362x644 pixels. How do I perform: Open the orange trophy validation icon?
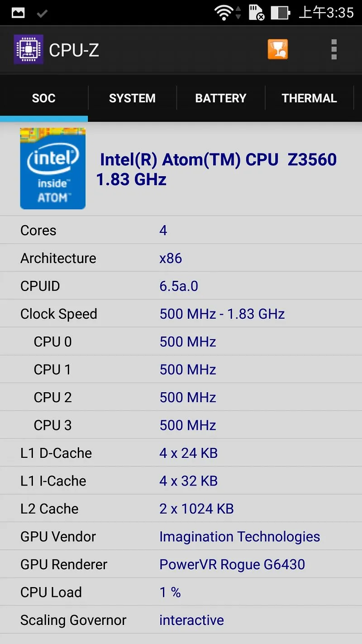click(278, 49)
